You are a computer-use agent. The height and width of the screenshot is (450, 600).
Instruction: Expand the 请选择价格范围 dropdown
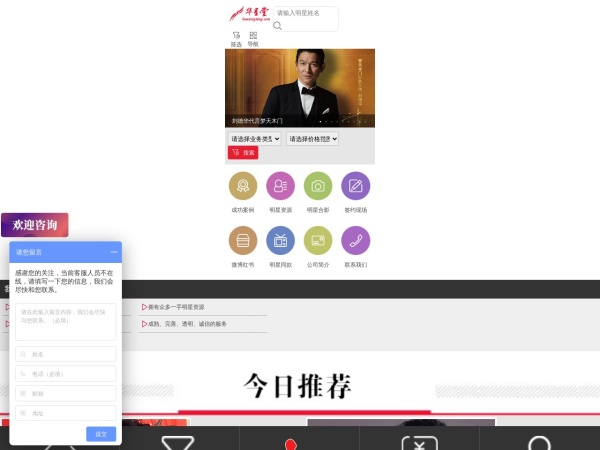tap(312, 139)
